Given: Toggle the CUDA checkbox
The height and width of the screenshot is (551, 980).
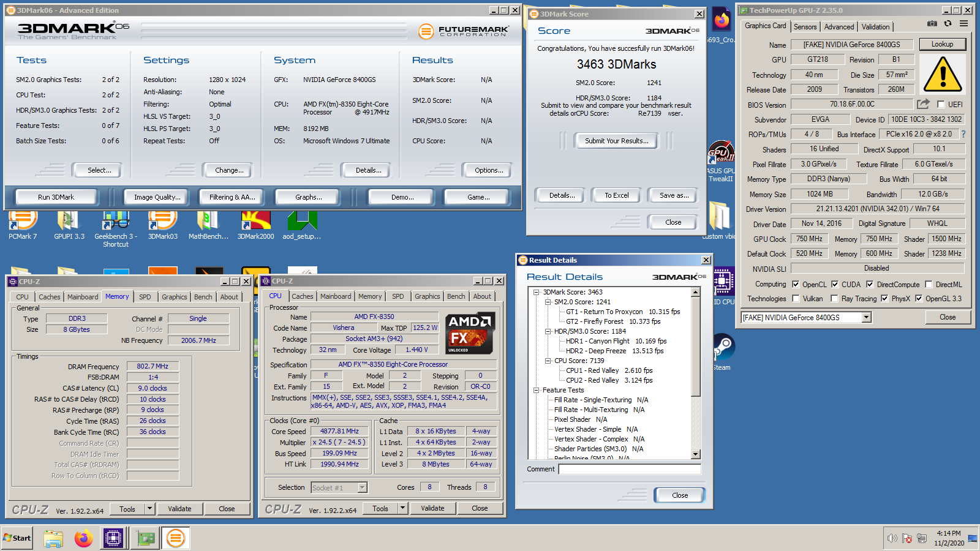Looking at the screenshot, I should (x=834, y=284).
